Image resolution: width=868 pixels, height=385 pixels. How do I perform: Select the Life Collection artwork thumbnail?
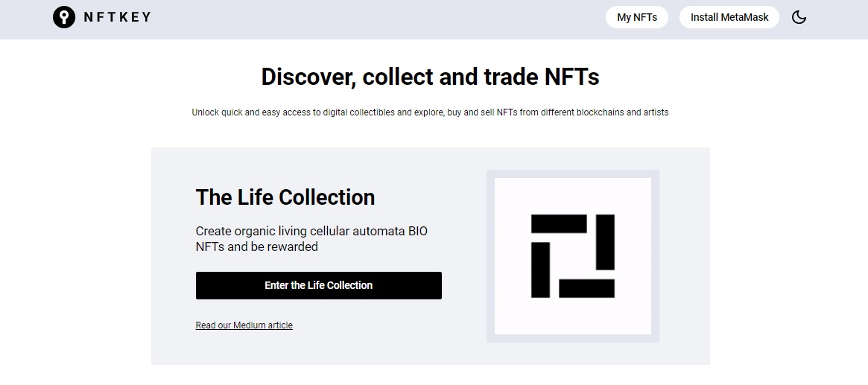tap(573, 256)
